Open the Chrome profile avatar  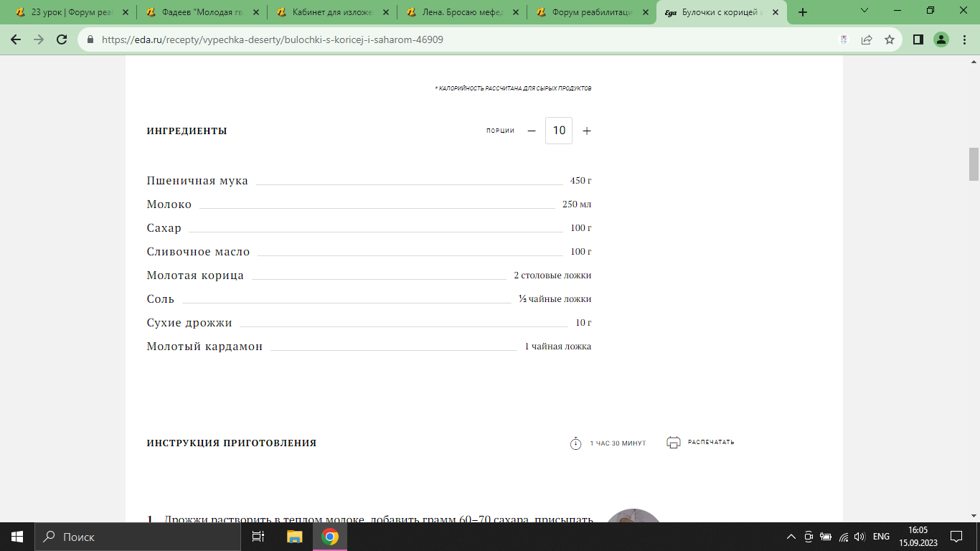point(941,40)
